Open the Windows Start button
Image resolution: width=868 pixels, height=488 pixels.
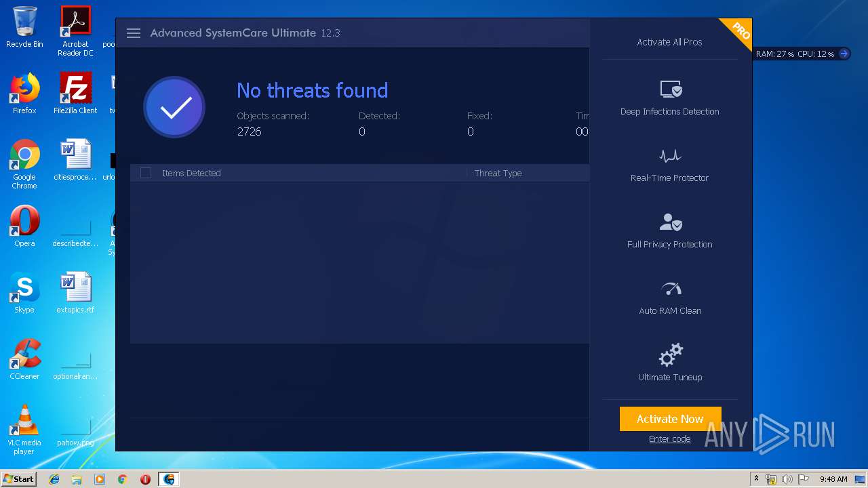(19, 479)
